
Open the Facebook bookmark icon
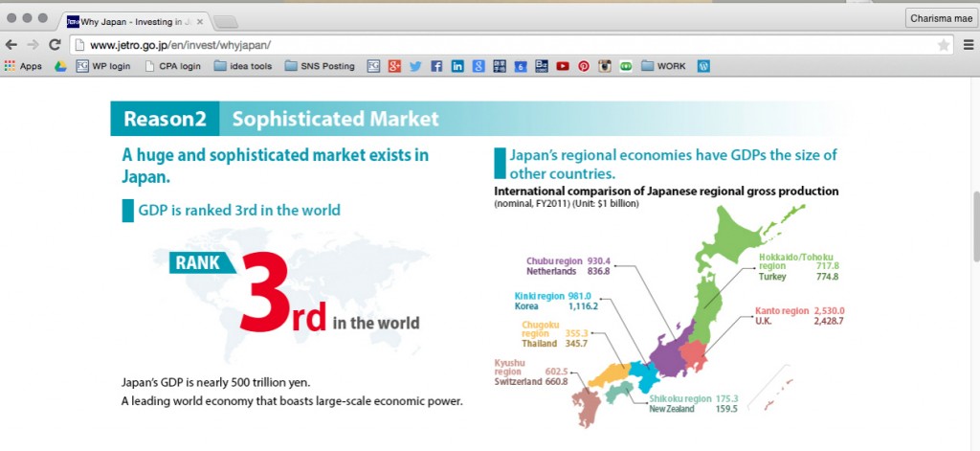(x=436, y=66)
